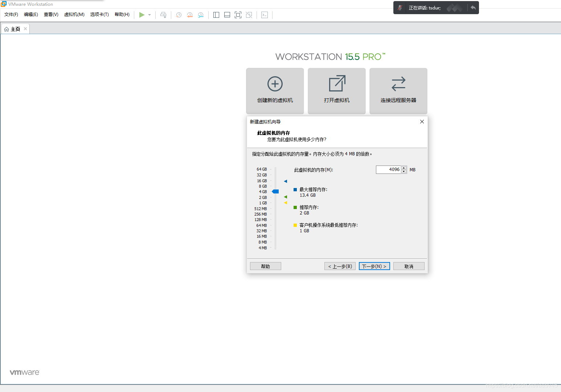Click the yellow 客户机操作系统最低推荐内存 legend swatch
The width and height of the screenshot is (561, 392).
295,225
